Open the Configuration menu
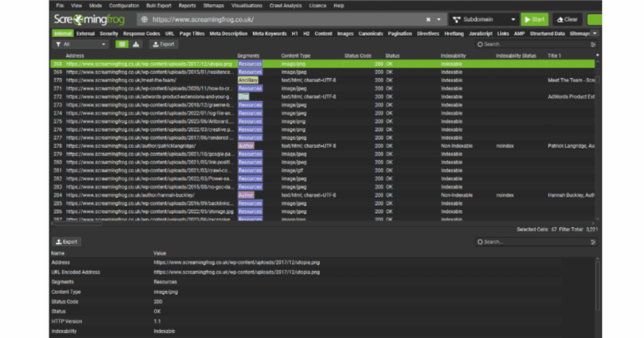644x338 pixels. pos(124,6)
